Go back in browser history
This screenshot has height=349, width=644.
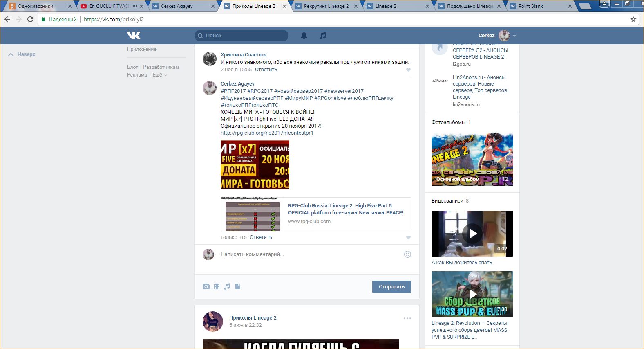click(7, 19)
